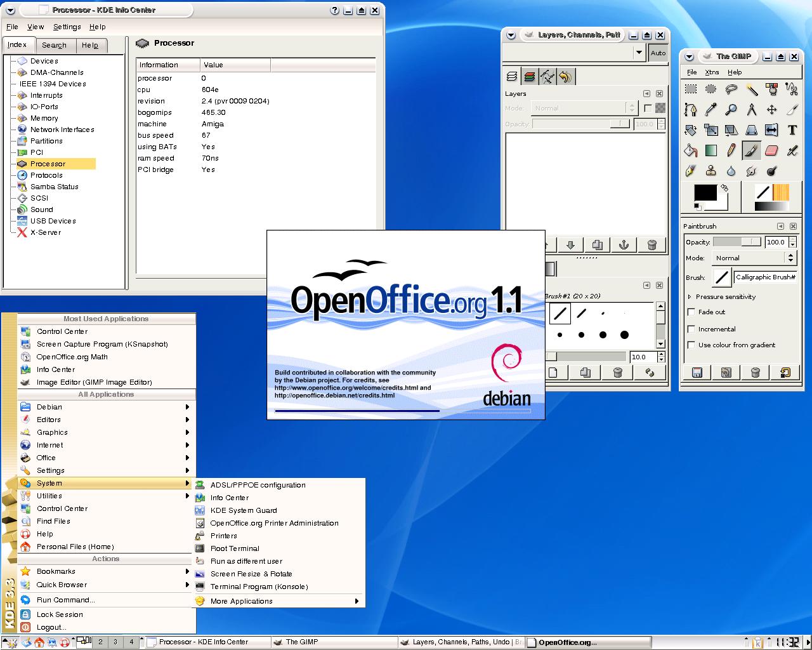Screen dimensions: 812x650
Task: Expand the Debian submenu
Action: (x=106, y=407)
